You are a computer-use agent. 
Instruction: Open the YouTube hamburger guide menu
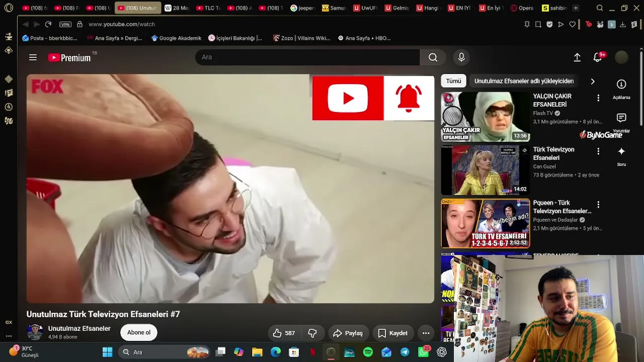click(x=33, y=57)
